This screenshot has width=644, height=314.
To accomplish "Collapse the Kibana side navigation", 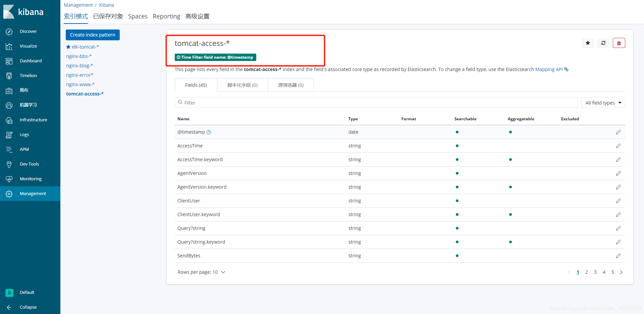I will [x=28, y=307].
